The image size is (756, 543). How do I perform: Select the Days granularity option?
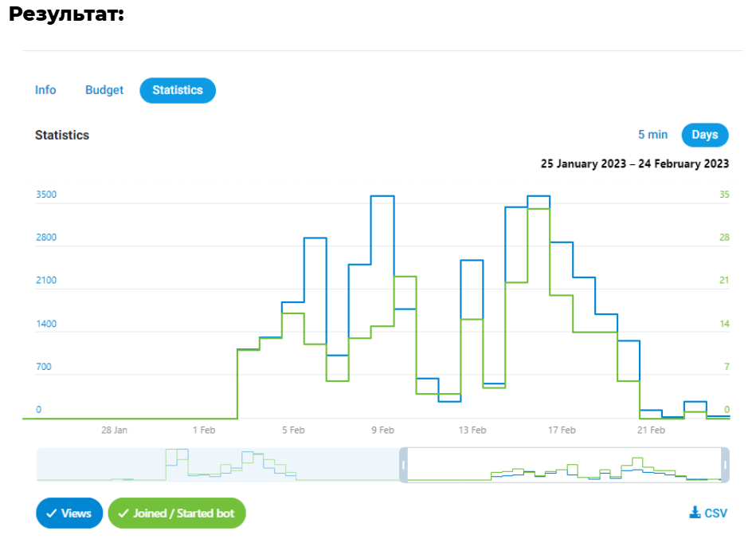pos(704,135)
